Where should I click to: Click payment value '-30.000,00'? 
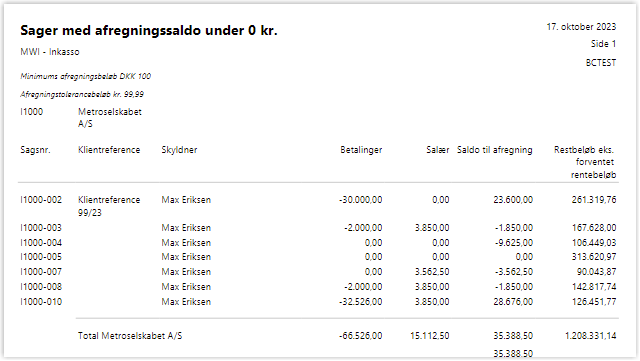(x=360, y=200)
